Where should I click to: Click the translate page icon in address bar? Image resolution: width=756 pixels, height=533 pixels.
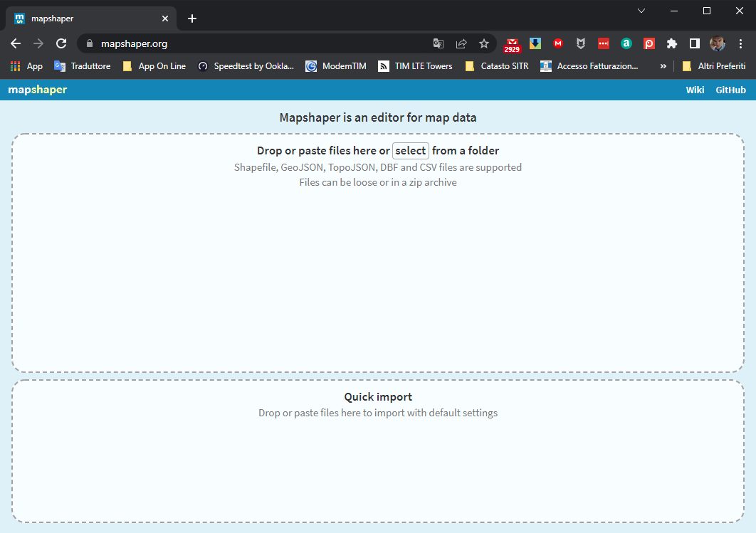pyautogui.click(x=439, y=43)
